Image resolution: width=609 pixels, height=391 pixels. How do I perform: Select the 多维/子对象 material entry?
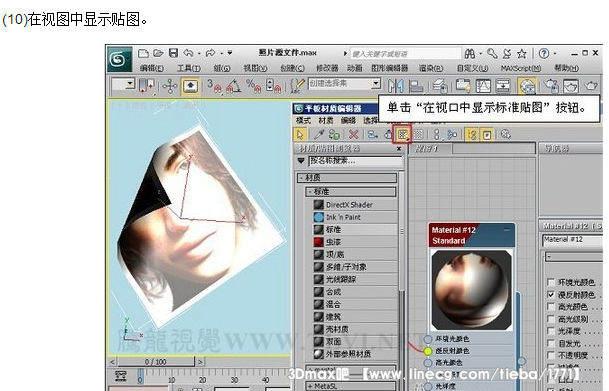[x=355, y=267]
